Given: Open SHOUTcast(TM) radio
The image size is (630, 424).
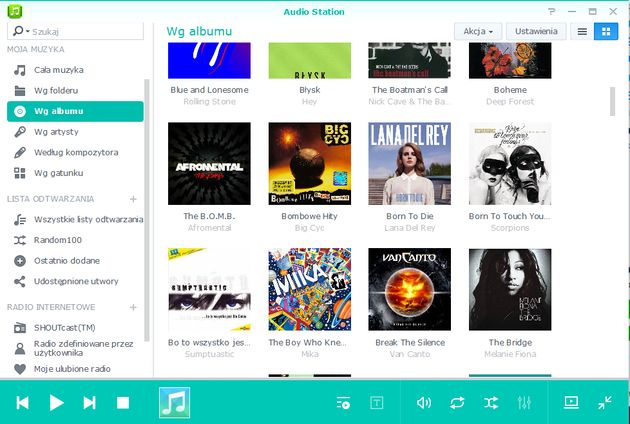Looking at the screenshot, I should [75, 328].
